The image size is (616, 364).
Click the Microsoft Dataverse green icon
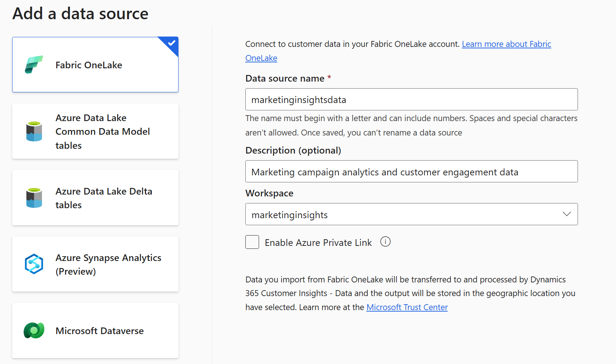click(x=34, y=330)
